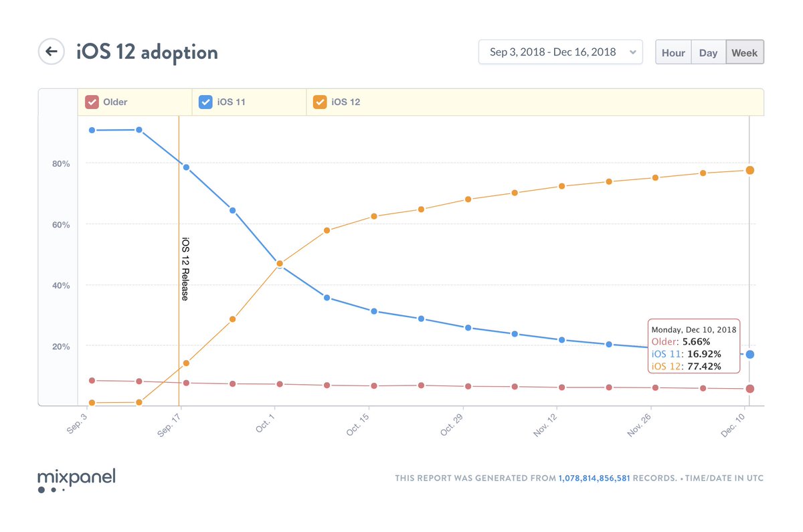Viewport: 803px width, 532px height.
Task: Click the 40% y-axis label
Action: coord(60,285)
